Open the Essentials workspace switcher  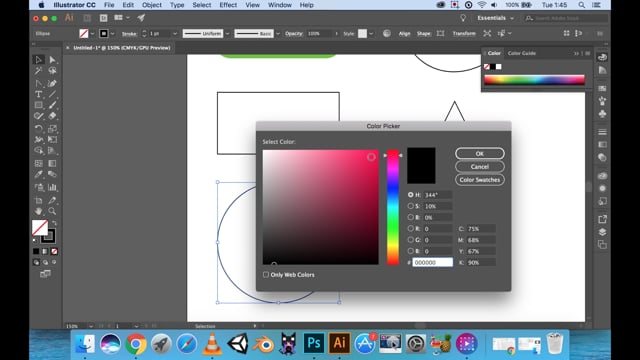(x=495, y=18)
